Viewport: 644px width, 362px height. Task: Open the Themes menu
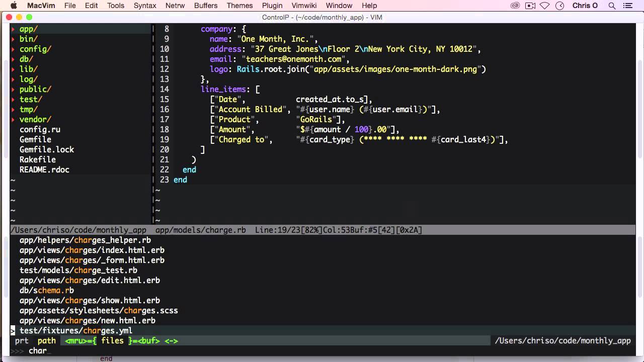tap(239, 6)
